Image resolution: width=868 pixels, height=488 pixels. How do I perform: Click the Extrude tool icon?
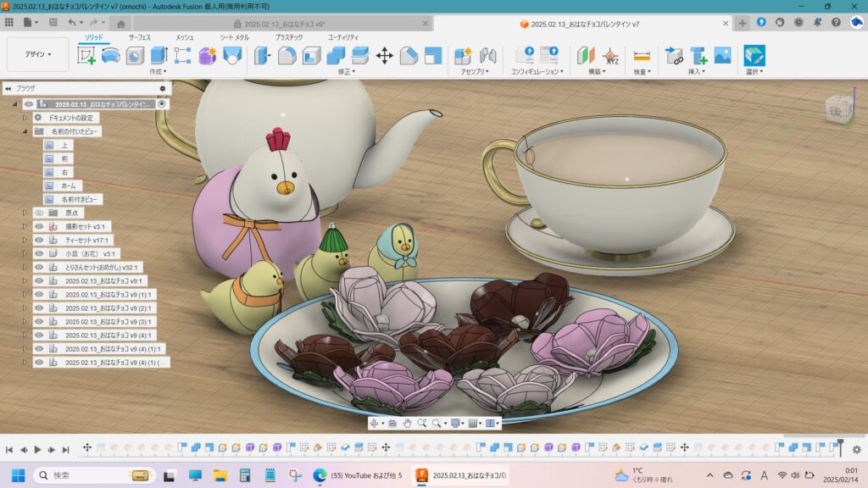(x=159, y=56)
